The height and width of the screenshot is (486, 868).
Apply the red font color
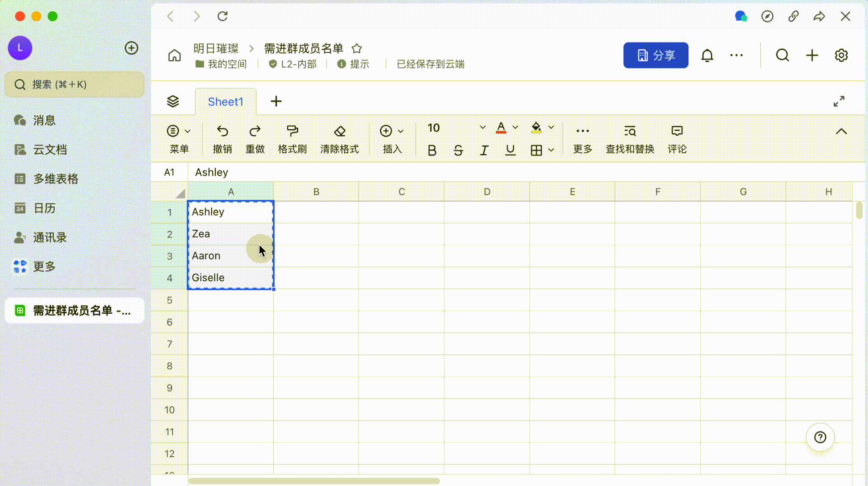tap(501, 128)
